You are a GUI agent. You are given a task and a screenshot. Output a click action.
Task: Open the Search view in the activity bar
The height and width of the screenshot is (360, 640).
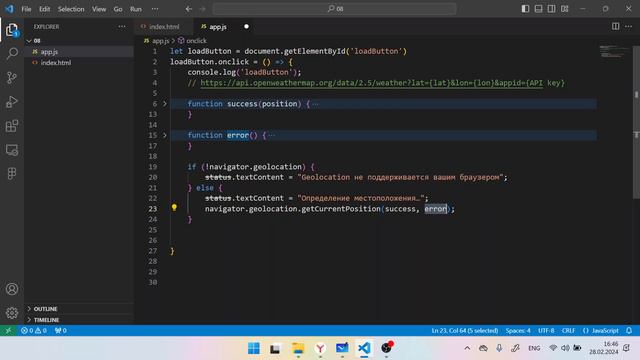coord(12,53)
